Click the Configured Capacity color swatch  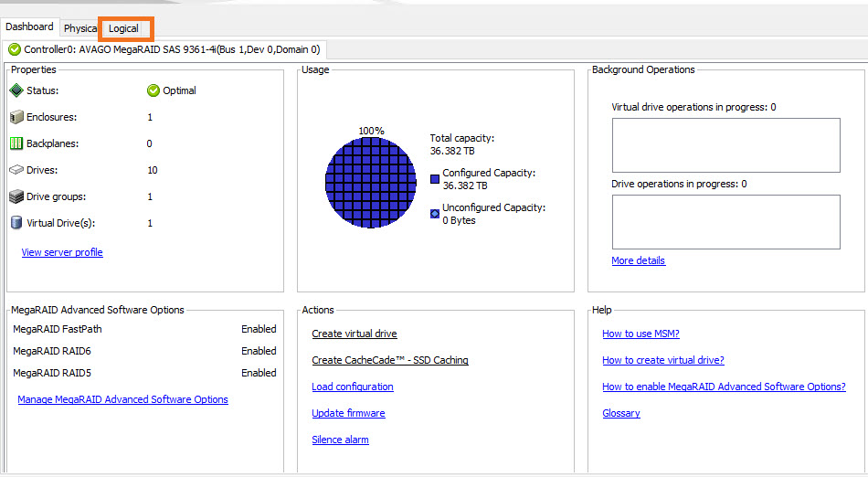click(435, 179)
